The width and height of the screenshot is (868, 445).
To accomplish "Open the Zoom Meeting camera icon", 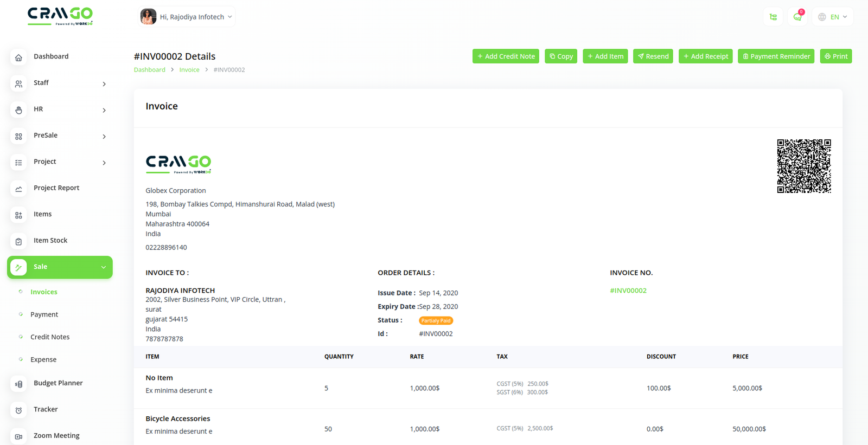I will [18, 436].
